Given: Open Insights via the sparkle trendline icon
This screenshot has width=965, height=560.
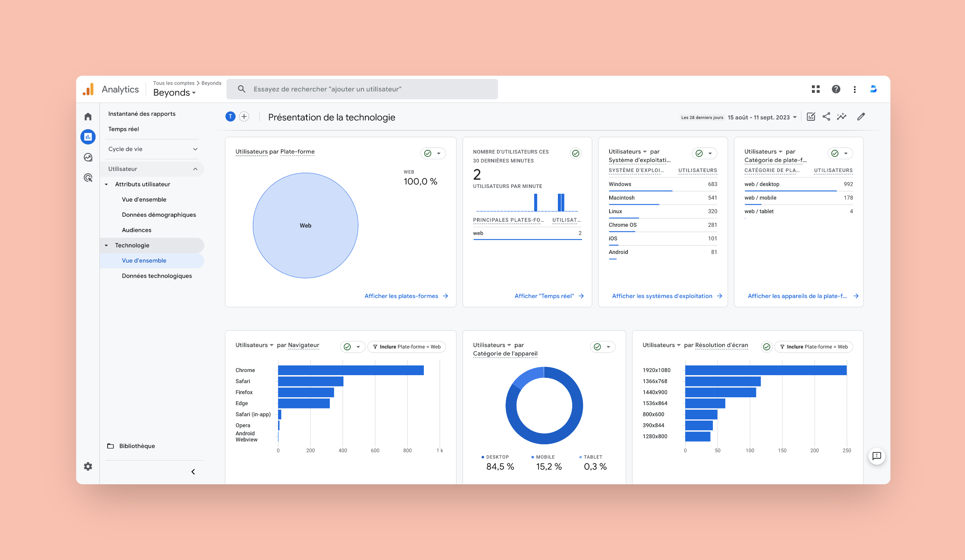Looking at the screenshot, I should (x=841, y=117).
